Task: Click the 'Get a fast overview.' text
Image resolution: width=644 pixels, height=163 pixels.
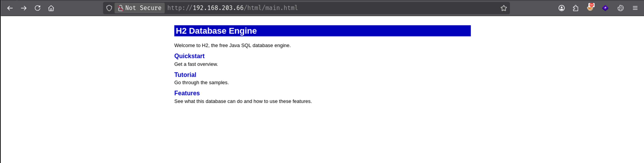Action: pyautogui.click(x=196, y=64)
